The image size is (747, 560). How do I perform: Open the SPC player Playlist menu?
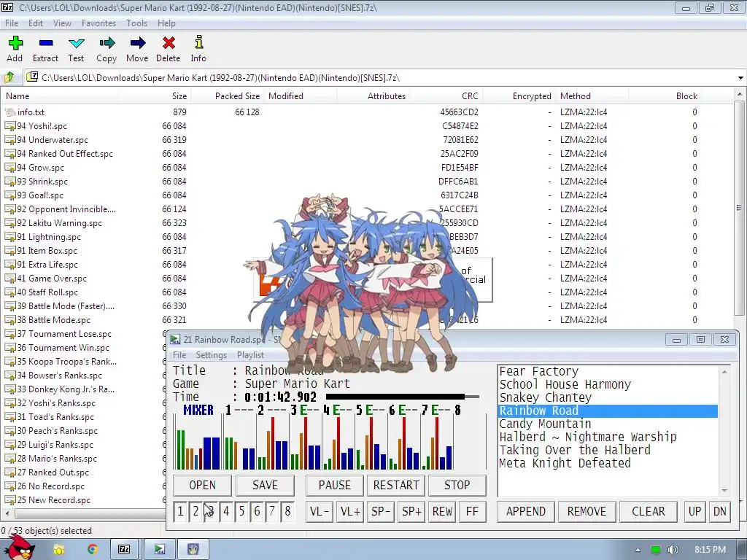(x=250, y=355)
